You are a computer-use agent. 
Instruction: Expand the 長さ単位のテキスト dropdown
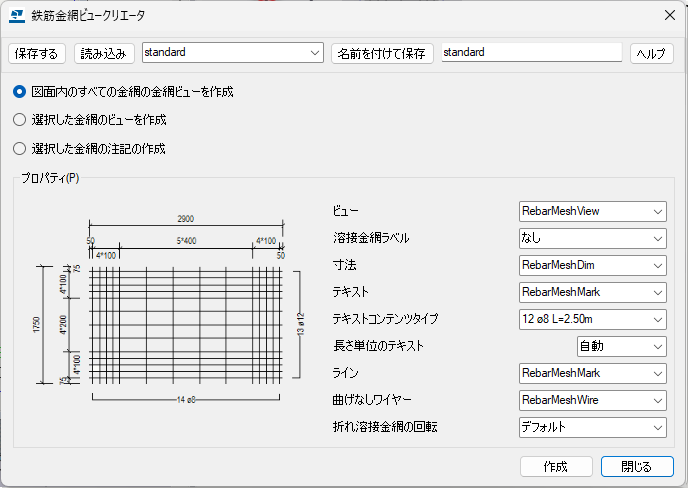[621, 346]
